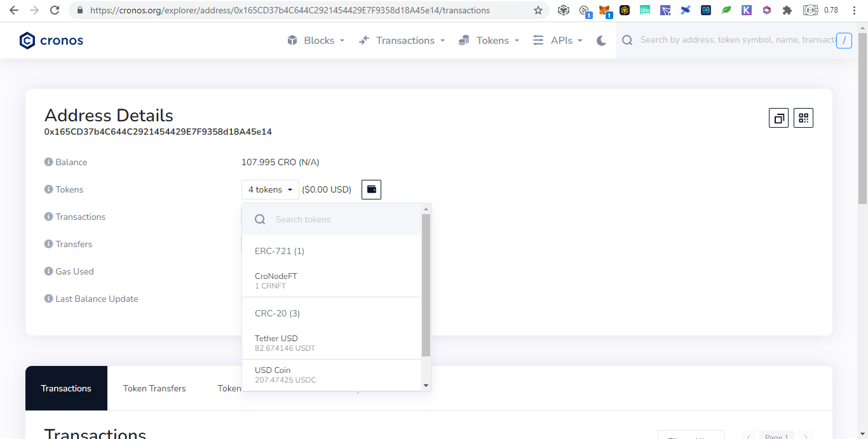Click the K extension icon
The image size is (868, 439).
(x=747, y=10)
